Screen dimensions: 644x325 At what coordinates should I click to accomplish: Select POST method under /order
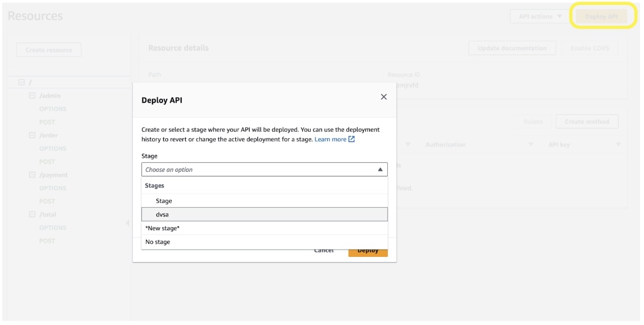coord(47,162)
